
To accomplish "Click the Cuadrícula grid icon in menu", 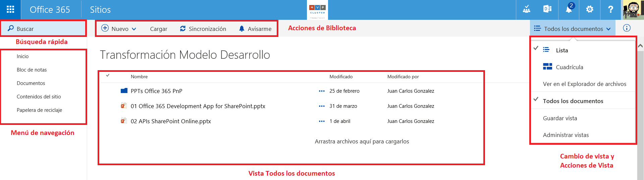I will [547, 66].
